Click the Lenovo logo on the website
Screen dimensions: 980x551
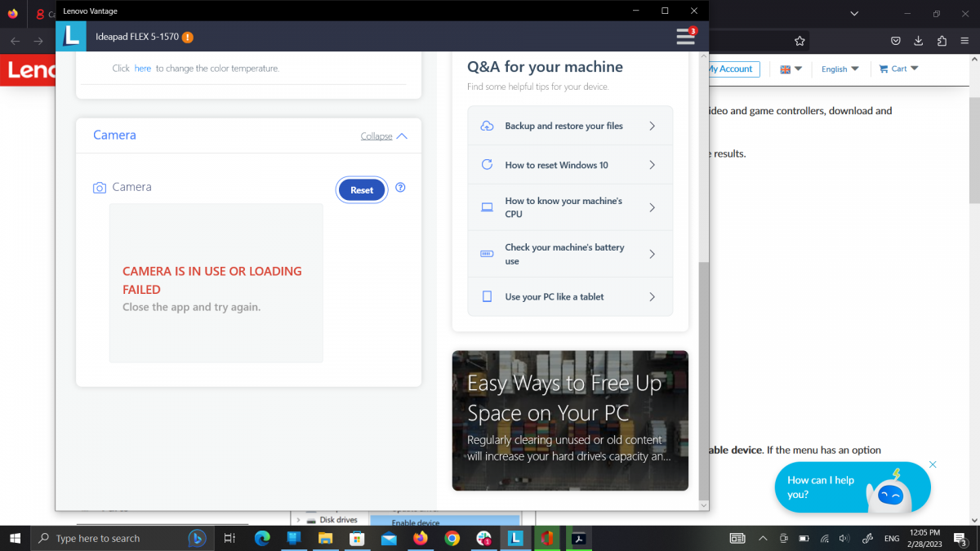click(28, 70)
